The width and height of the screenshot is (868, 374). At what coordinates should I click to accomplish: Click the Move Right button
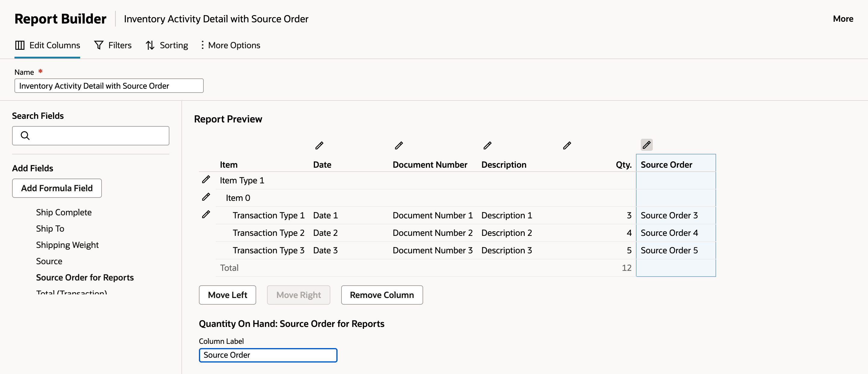299,295
